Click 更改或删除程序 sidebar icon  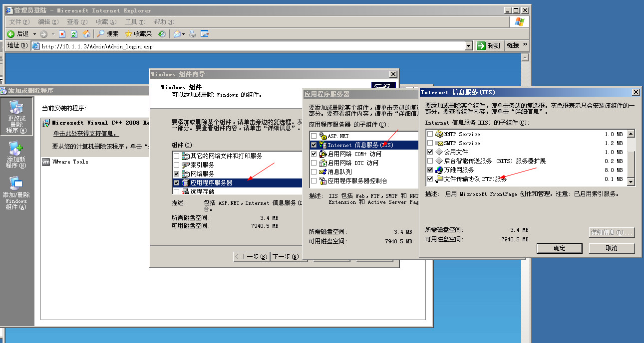16,117
